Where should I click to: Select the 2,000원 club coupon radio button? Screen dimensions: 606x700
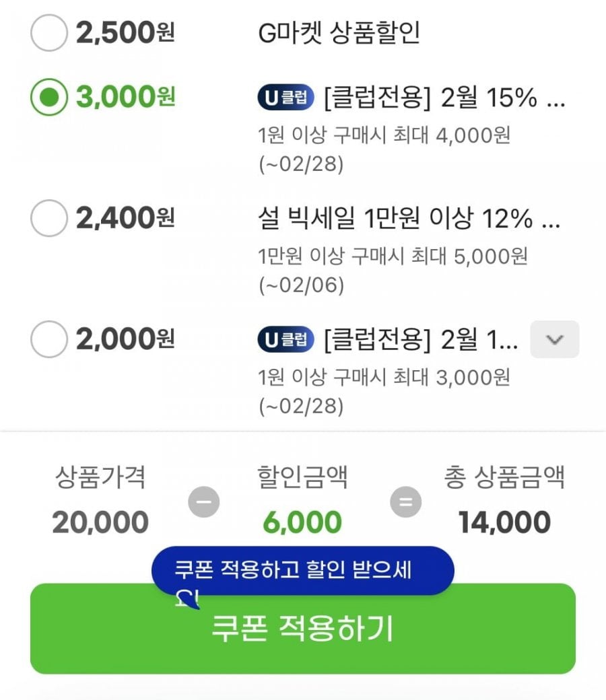(49, 339)
